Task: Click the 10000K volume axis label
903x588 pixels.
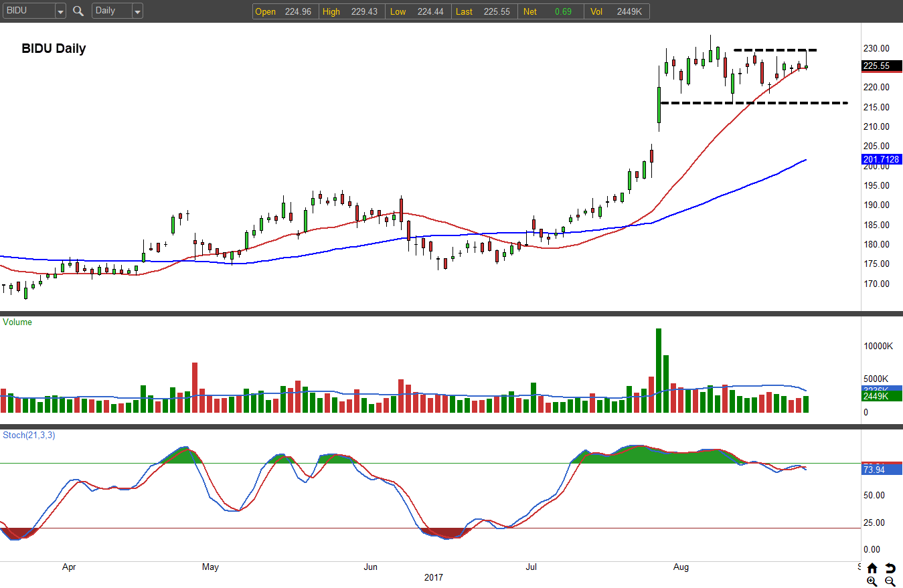Action: 878,346
